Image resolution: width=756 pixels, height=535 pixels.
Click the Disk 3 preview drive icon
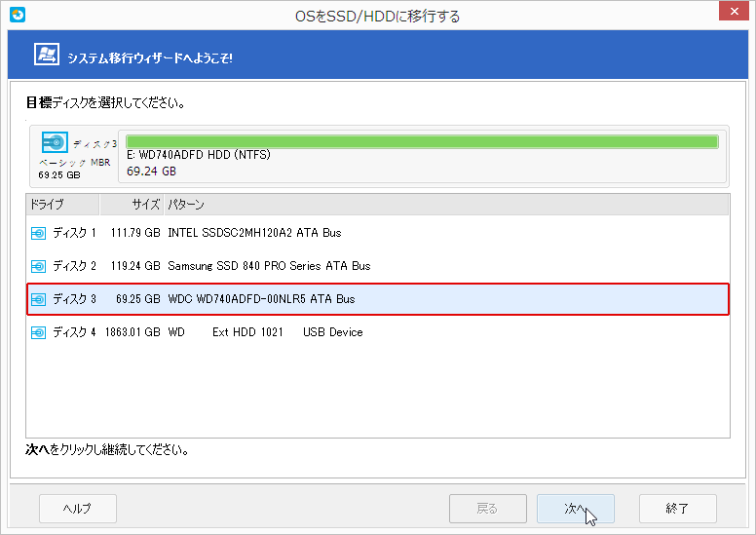[55, 142]
